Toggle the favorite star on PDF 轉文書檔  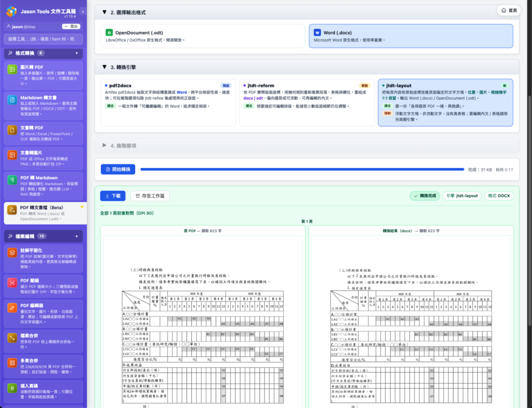tap(82, 206)
